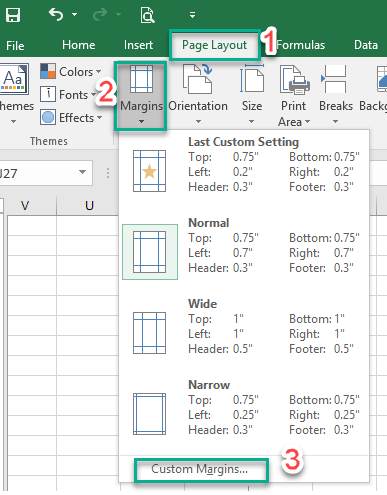Open Custom Margins... dialog

(199, 469)
